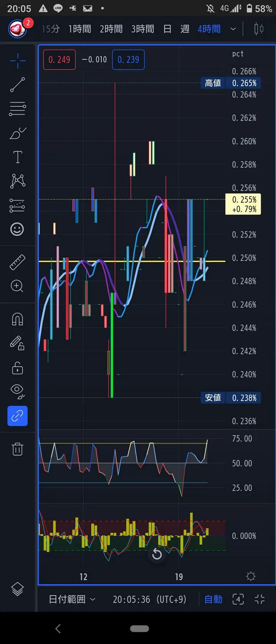Click the current price label 0.255%
This screenshot has width=276, height=644.
click(243, 204)
